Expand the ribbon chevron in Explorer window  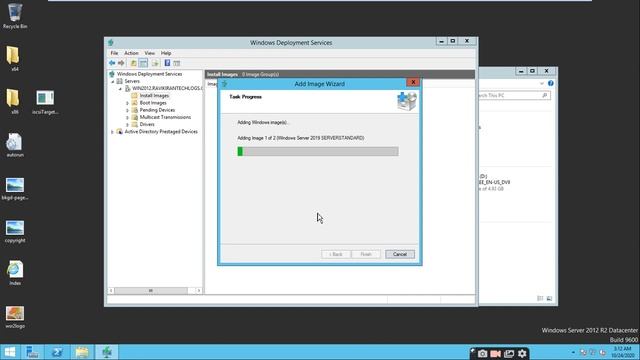click(x=542, y=83)
